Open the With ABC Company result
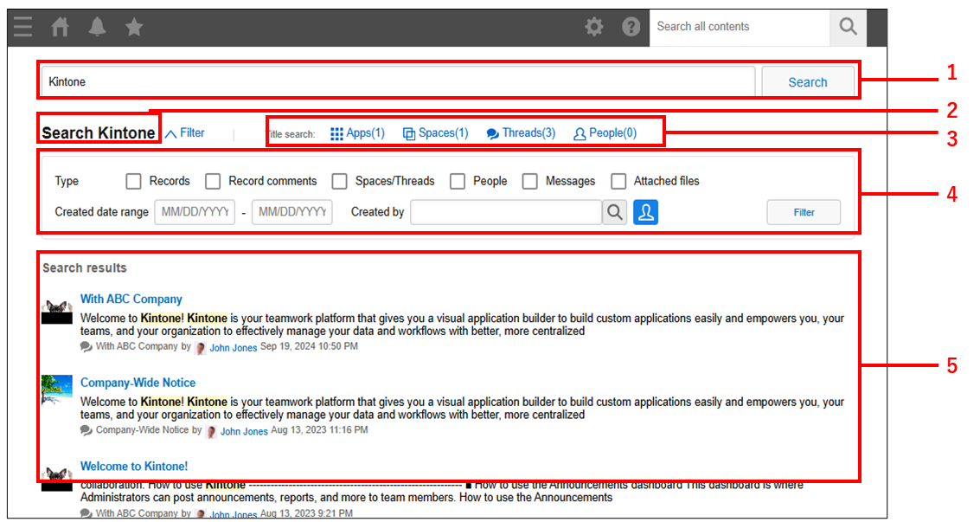 point(131,299)
